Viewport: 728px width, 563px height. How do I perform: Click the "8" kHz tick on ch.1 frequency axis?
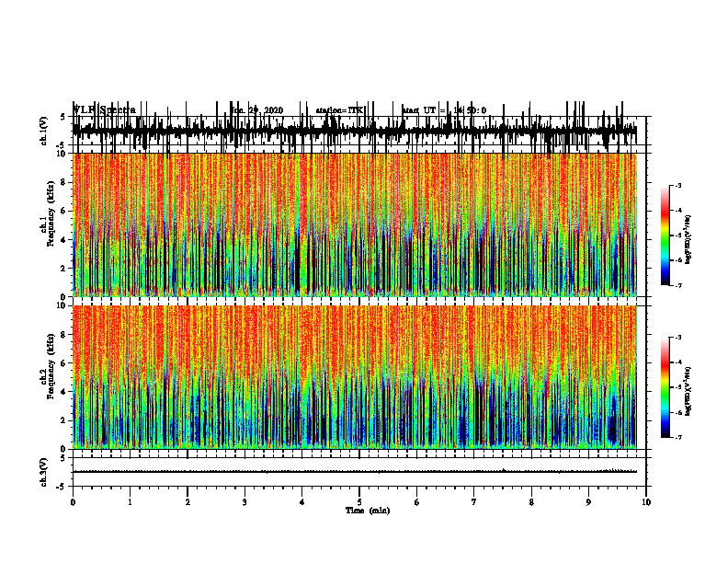click(x=63, y=182)
